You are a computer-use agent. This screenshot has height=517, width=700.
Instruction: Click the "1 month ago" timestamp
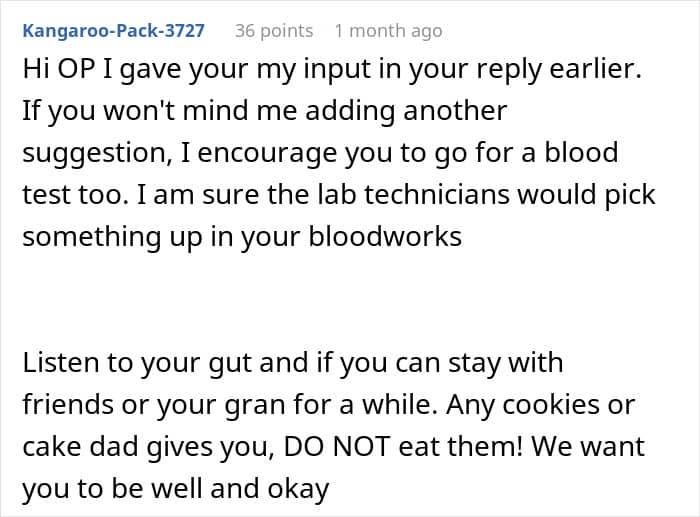(388, 31)
